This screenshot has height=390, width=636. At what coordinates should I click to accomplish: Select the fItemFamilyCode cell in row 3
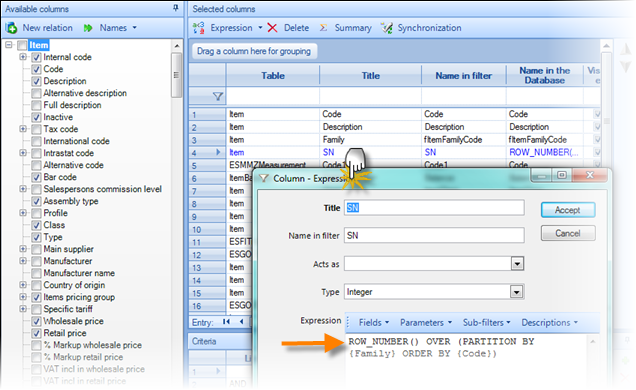tap(464, 140)
